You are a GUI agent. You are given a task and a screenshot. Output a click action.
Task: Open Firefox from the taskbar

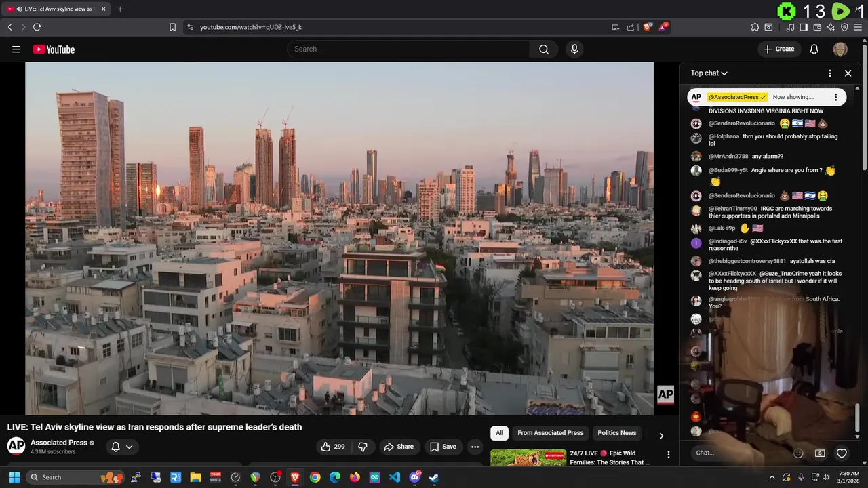coord(355,477)
